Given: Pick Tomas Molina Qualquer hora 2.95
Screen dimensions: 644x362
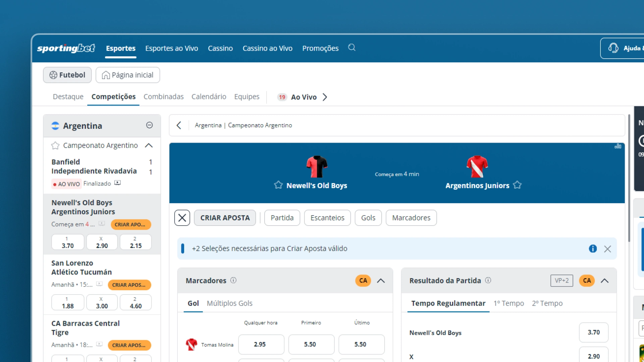Looking at the screenshot, I should click(x=261, y=344).
